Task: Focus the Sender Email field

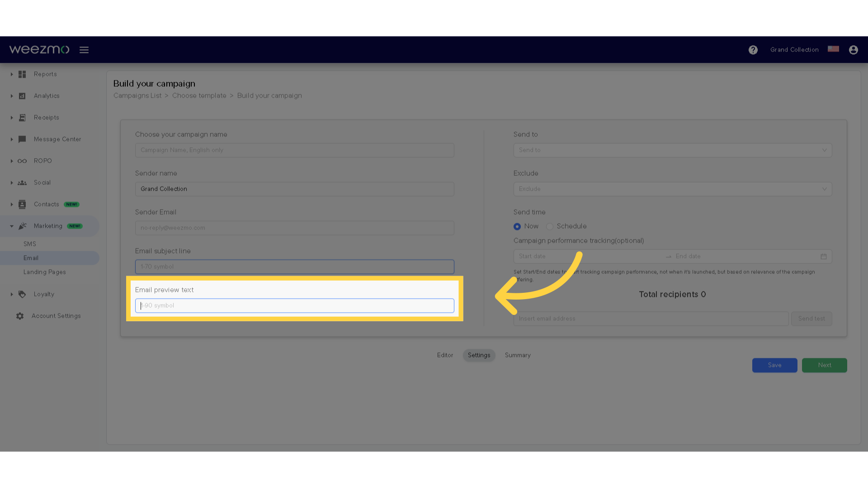Action: pyautogui.click(x=295, y=228)
